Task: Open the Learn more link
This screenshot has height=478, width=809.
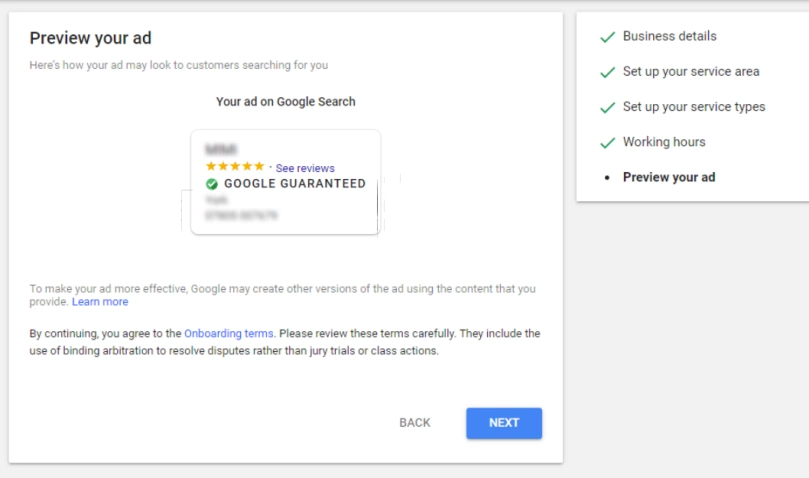Action: pyautogui.click(x=100, y=302)
